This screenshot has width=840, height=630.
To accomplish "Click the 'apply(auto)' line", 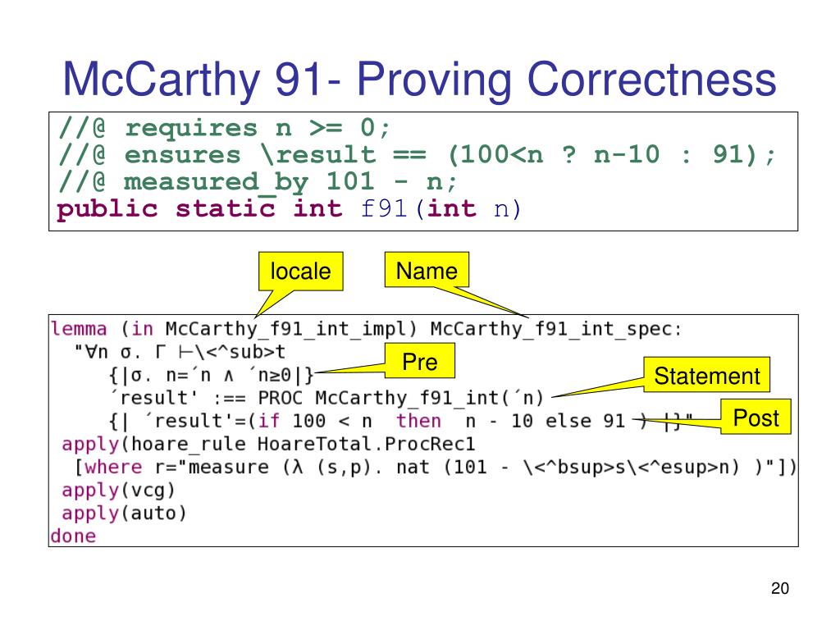I will click(x=125, y=514).
